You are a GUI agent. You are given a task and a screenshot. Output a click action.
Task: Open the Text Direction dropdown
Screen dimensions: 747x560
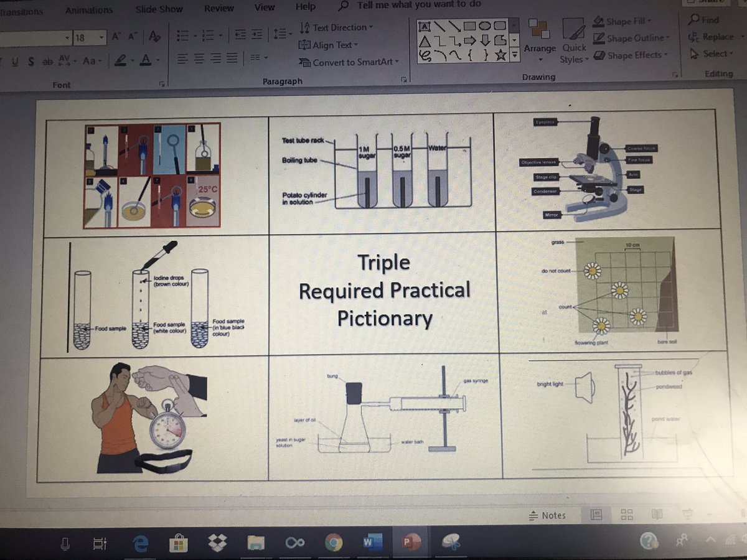coord(336,27)
